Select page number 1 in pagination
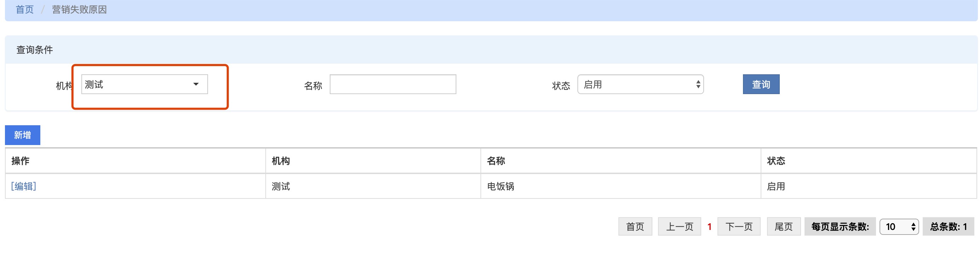Viewport: 980px width, 254px height. (x=709, y=227)
